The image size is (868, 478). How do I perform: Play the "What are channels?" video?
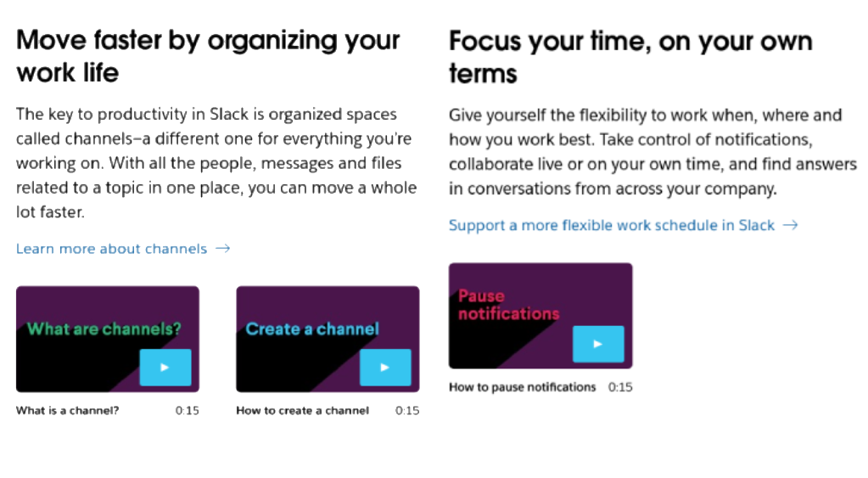coord(165,368)
